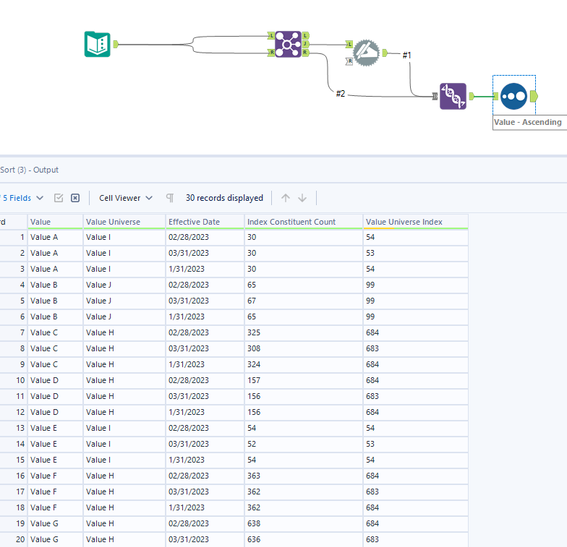The height and width of the screenshot is (547, 567).
Task: Select Value Universe Index cell in row 2
Action: (416, 253)
